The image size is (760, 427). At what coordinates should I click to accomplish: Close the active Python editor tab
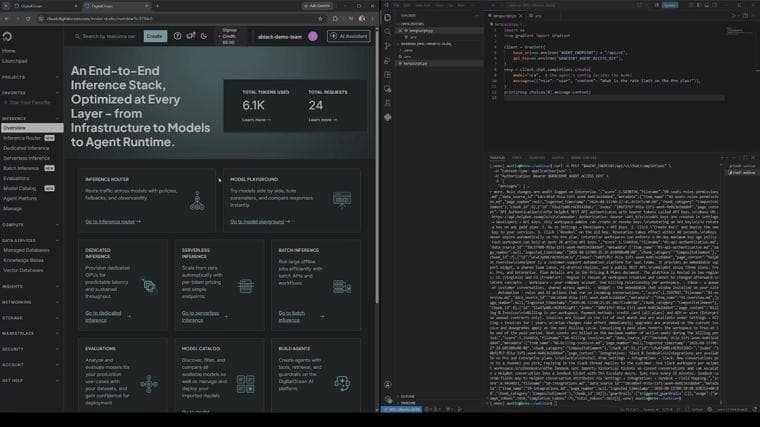tap(521, 16)
